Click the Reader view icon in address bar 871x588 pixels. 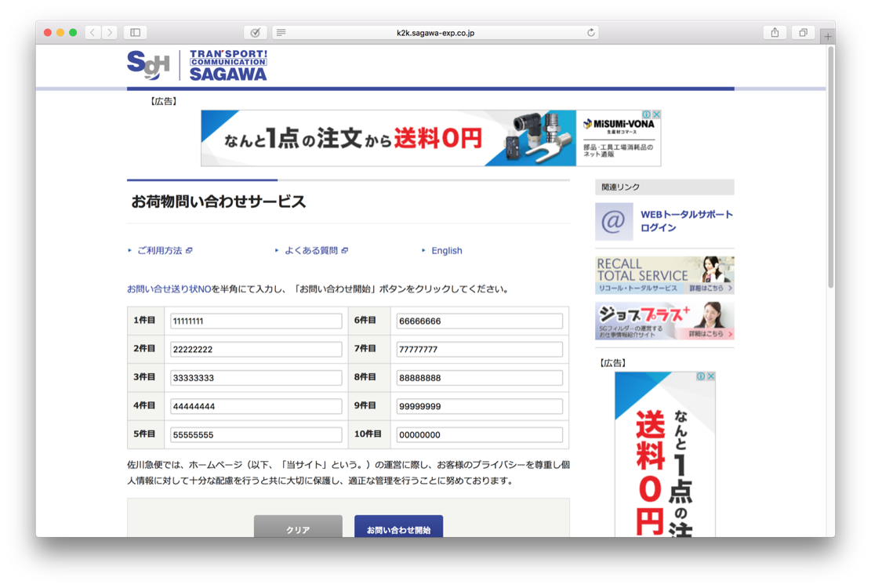pyautogui.click(x=281, y=32)
